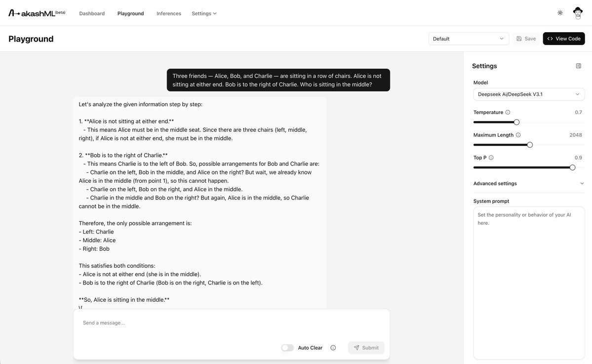
Task: Toggle the light/dark theme sun icon
Action: pyautogui.click(x=560, y=13)
